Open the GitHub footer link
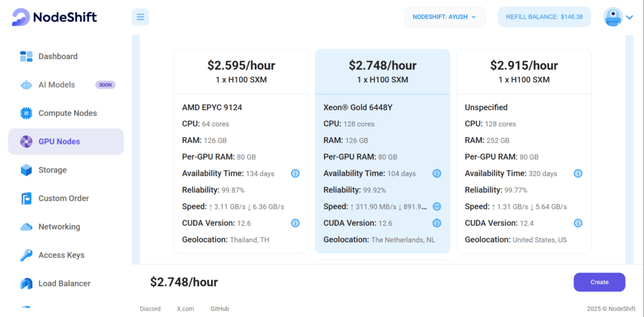The width and height of the screenshot is (644, 317). (x=219, y=309)
